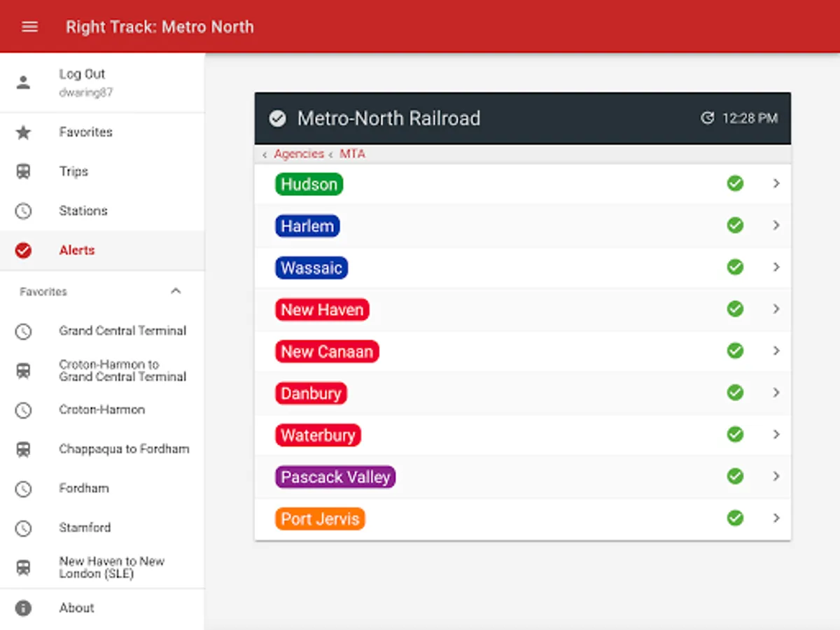The height and width of the screenshot is (630, 840).
Task: Click the green status check for Port Jervis
Action: (x=735, y=518)
